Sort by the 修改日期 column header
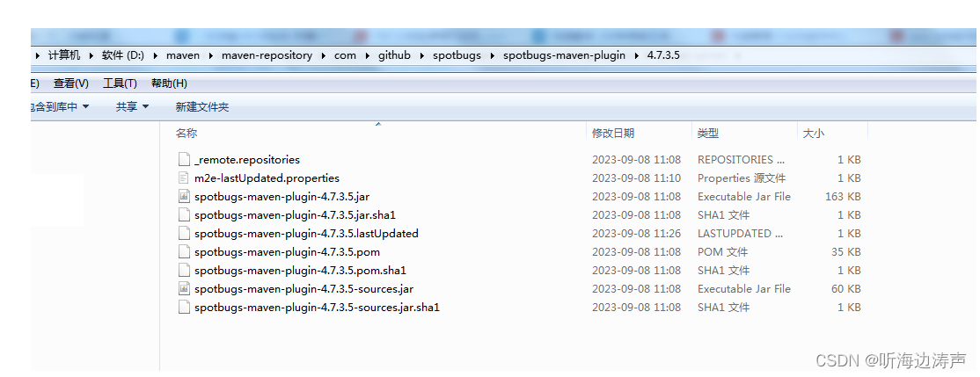Image resolution: width=980 pixels, height=377 pixels. 613,133
